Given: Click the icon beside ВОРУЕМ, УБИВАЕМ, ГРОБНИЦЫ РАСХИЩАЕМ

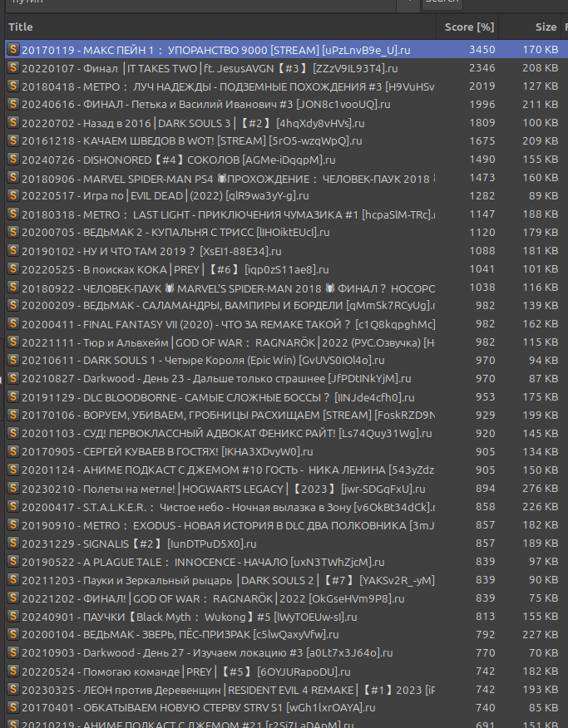Looking at the screenshot, I should click(13, 415).
